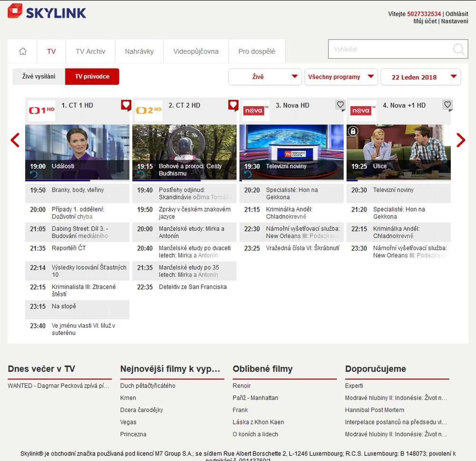Select the Pro dospělé tab
This screenshot has width=476, height=461.
click(x=257, y=51)
